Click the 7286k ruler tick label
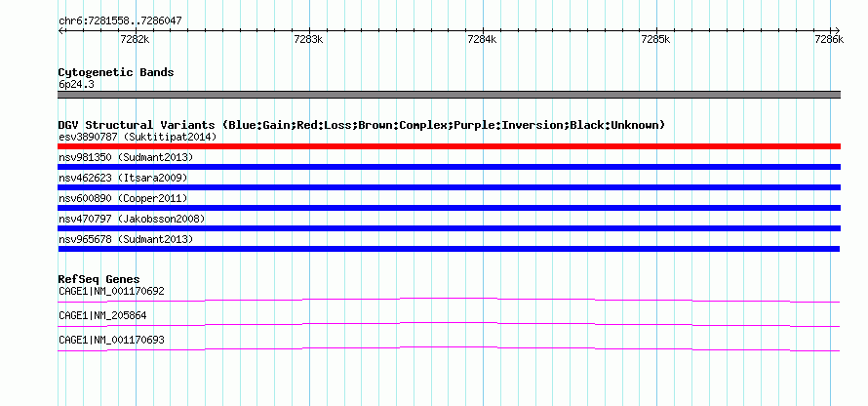 pos(829,39)
